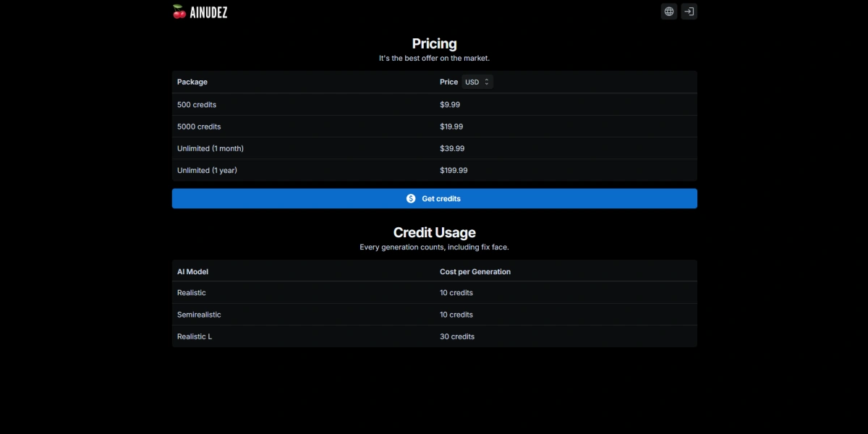
Task: Select the Unlimited (1 month) package
Action: [435, 148]
